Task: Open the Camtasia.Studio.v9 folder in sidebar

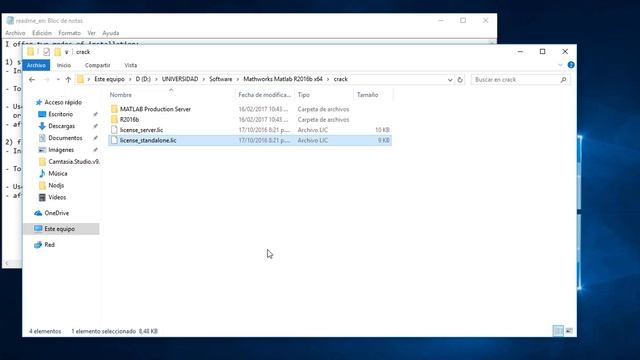Action: point(73,162)
